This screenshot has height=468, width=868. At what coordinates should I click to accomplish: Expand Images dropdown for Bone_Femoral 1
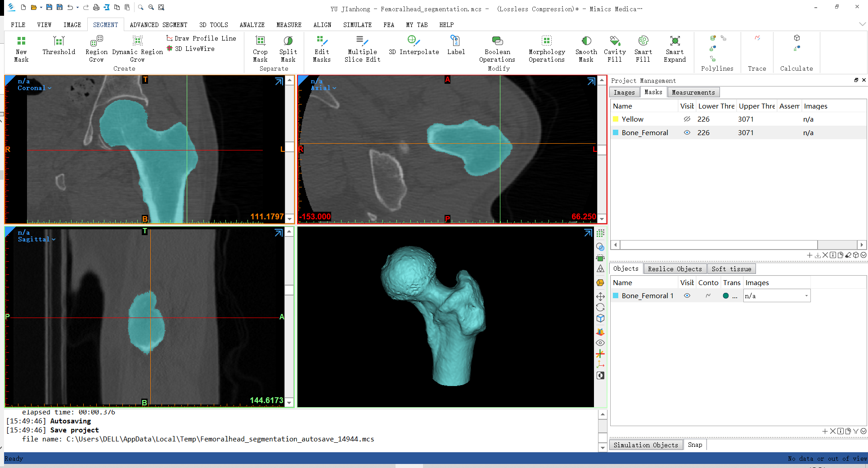(806, 296)
